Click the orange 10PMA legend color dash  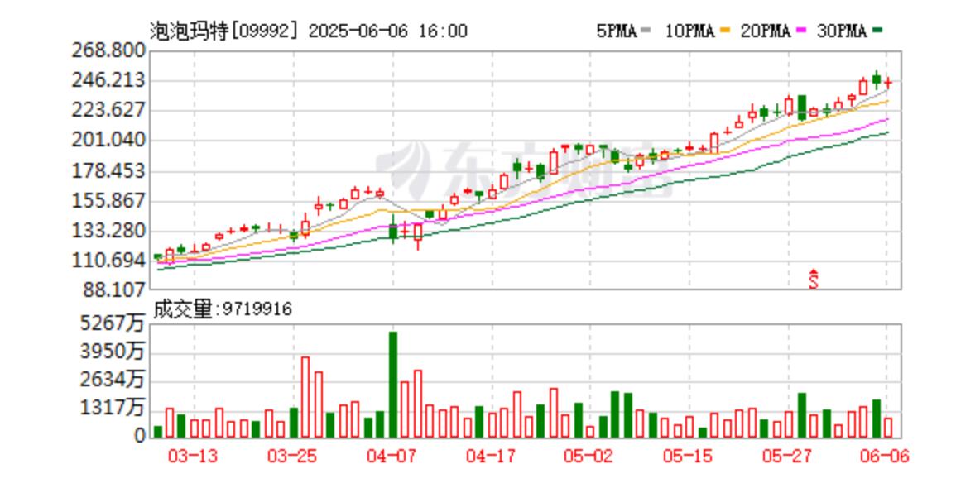click(725, 31)
